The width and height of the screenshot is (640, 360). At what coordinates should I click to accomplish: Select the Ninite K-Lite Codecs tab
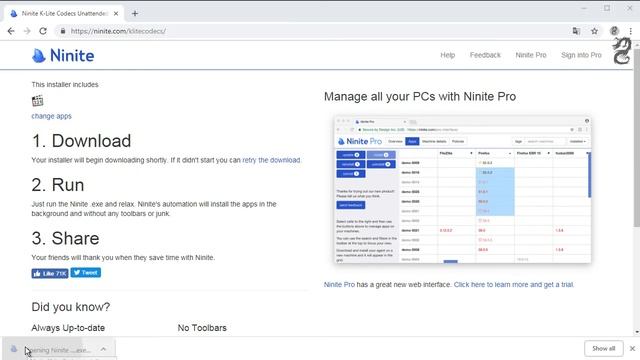(64, 13)
